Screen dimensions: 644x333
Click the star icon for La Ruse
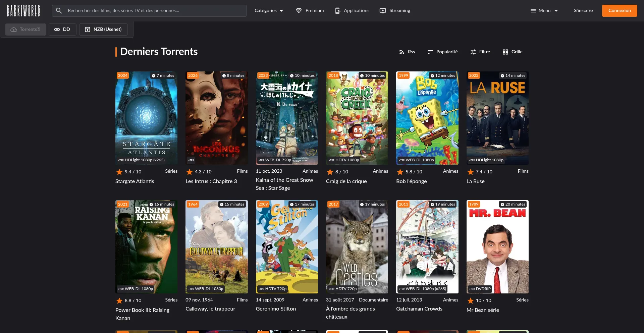[471, 172]
